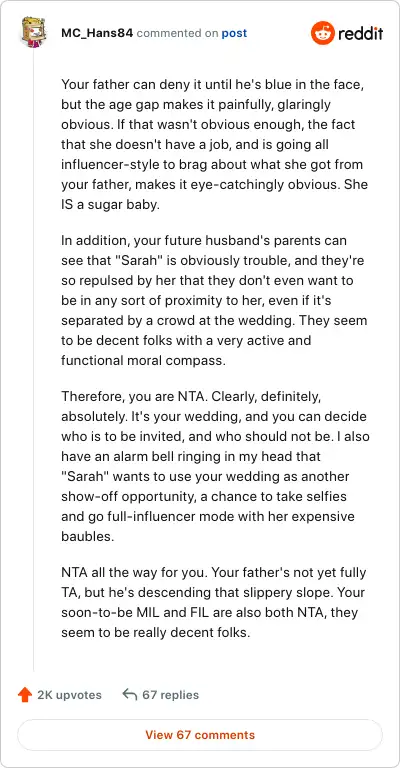Viewport: 400px width, 768px height.
Task: Click the line "functional moral compass."
Action: coord(143,360)
